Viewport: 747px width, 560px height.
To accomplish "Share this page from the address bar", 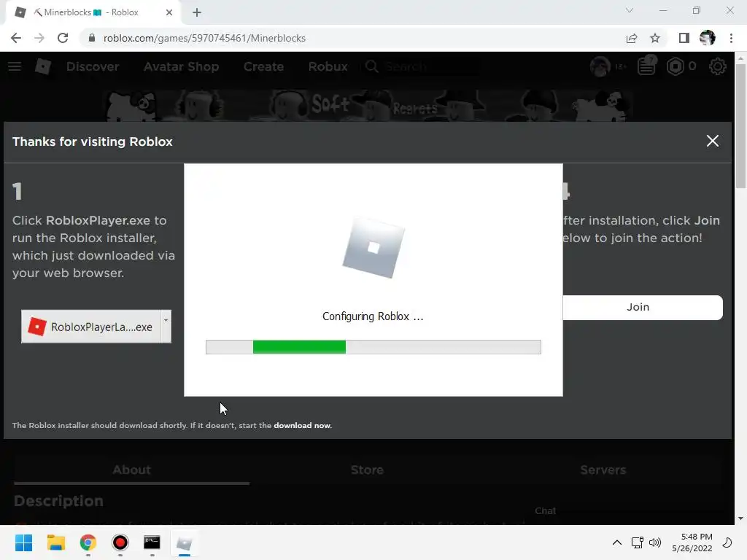I will pyautogui.click(x=632, y=38).
